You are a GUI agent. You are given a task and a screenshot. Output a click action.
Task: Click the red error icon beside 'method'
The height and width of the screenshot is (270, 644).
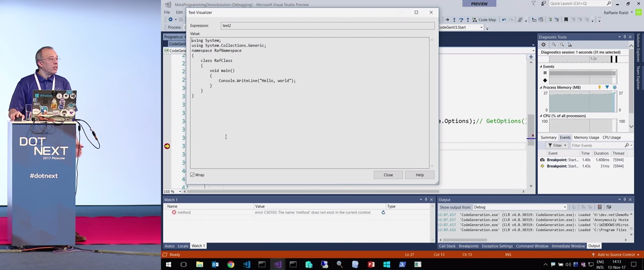[x=174, y=213]
